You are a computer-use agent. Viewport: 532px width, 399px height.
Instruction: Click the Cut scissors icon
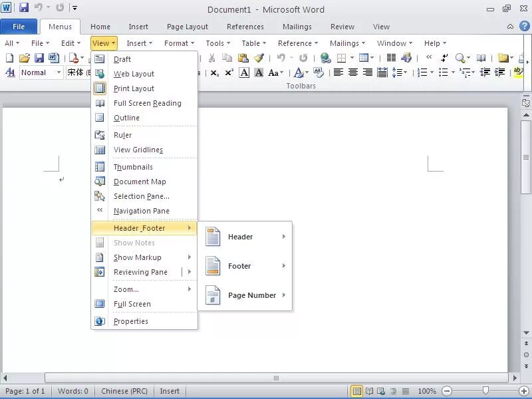(211, 58)
